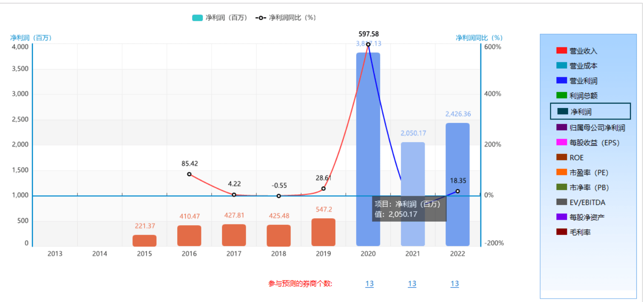Open broker count 13 link under 2021
This screenshot has width=644, height=302.
click(412, 284)
